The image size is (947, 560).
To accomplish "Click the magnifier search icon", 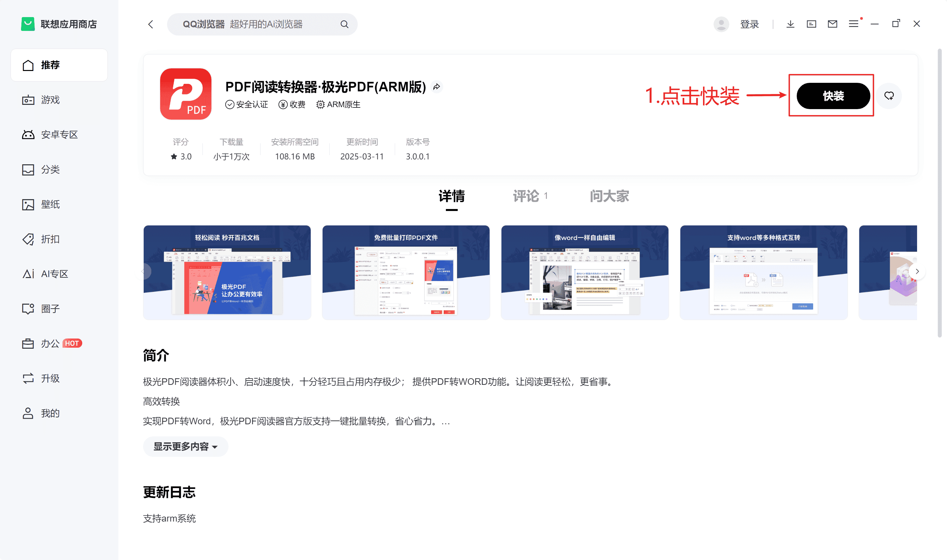I will click(x=344, y=25).
